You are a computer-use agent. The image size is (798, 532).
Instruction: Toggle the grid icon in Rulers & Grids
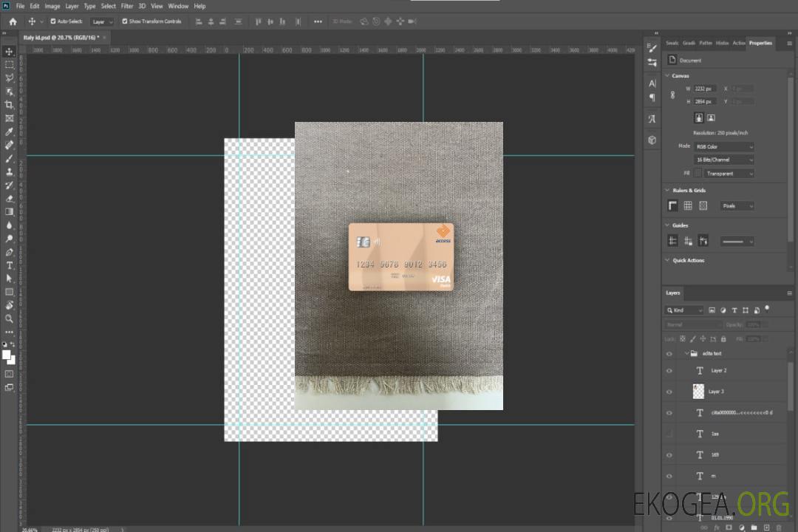coord(687,205)
